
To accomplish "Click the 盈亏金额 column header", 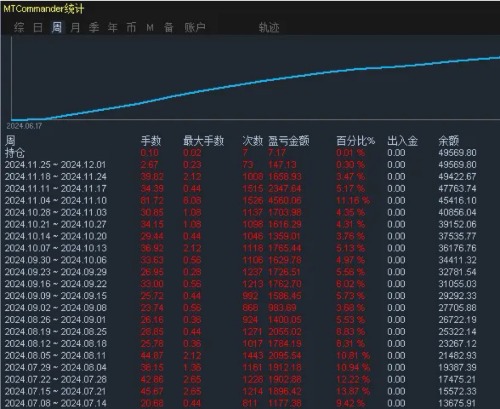I will 289,141.
